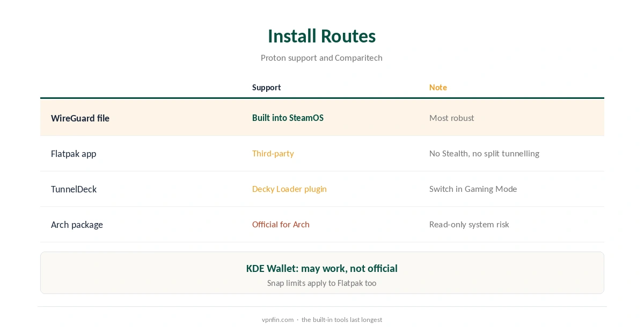Click the 'Built into SteamOS' cell
This screenshot has width=644, height=330.
click(x=288, y=118)
